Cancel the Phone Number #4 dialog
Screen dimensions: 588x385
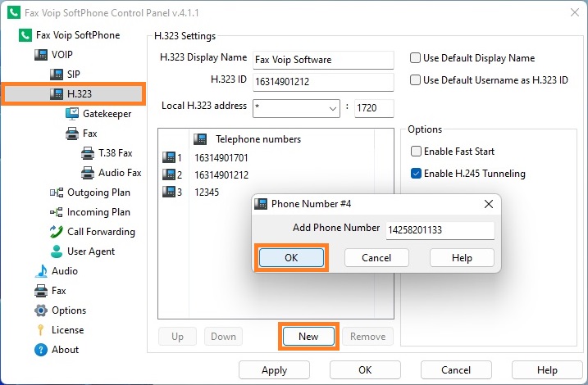pos(376,258)
